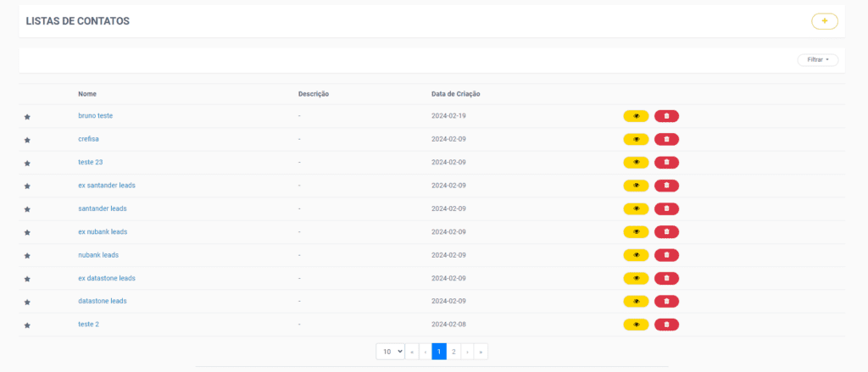The width and height of the screenshot is (868, 372).
Task: Star the crefisa list
Action: [x=27, y=140]
